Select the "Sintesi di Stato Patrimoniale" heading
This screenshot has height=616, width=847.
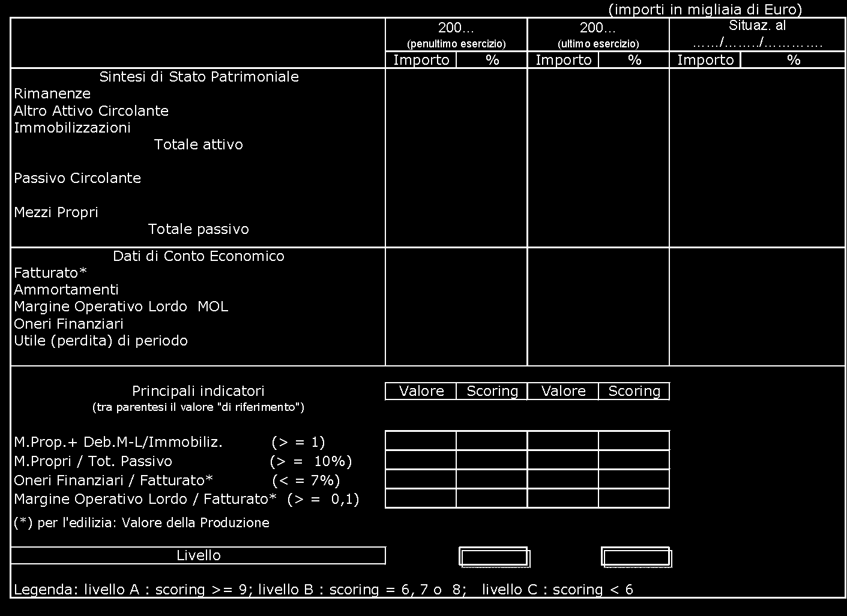tap(199, 77)
